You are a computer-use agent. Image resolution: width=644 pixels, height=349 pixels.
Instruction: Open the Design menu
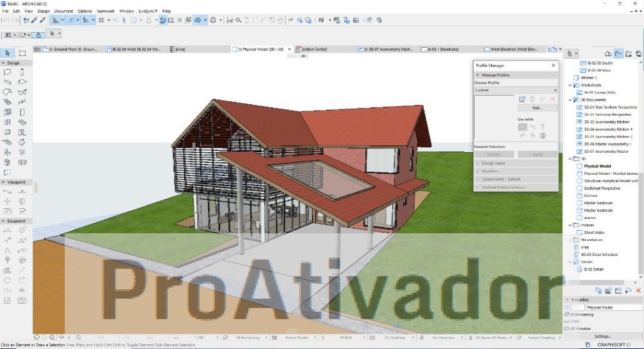pyautogui.click(x=43, y=11)
